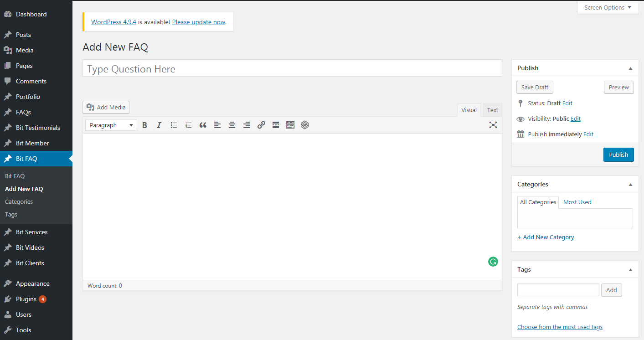
Task: Click the Type Question Here field
Action: (292, 69)
